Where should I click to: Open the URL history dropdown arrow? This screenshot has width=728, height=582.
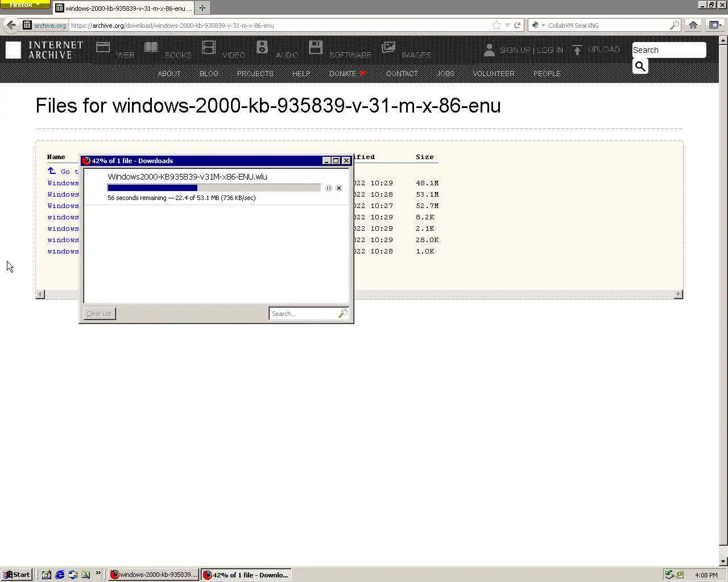click(507, 25)
